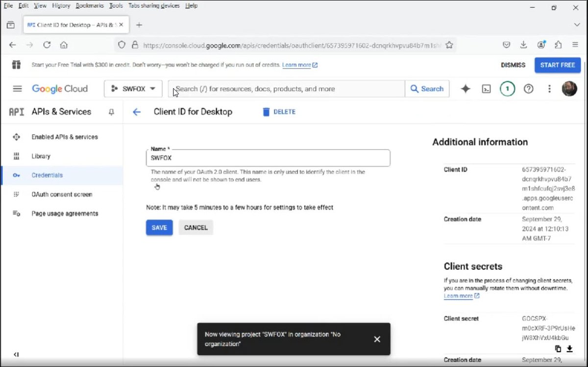Open the File menu
The width and height of the screenshot is (588, 367).
click(x=8, y=6)
